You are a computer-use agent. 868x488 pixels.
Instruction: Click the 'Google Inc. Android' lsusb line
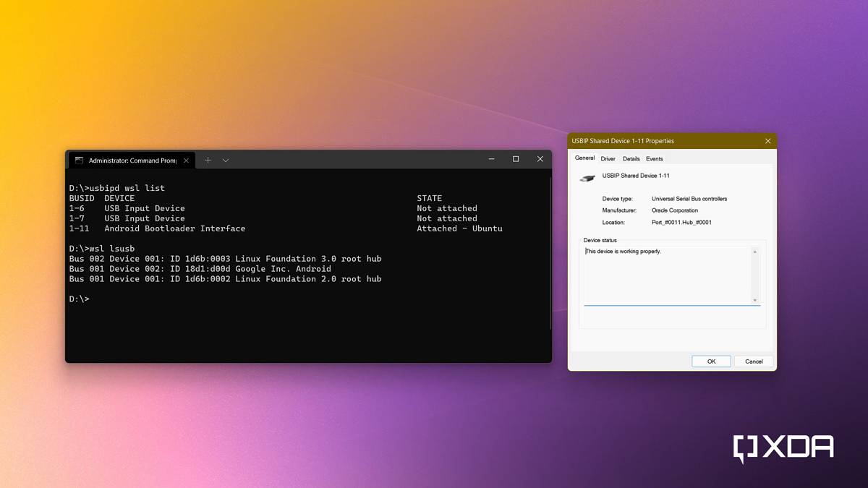coord(200,269)
